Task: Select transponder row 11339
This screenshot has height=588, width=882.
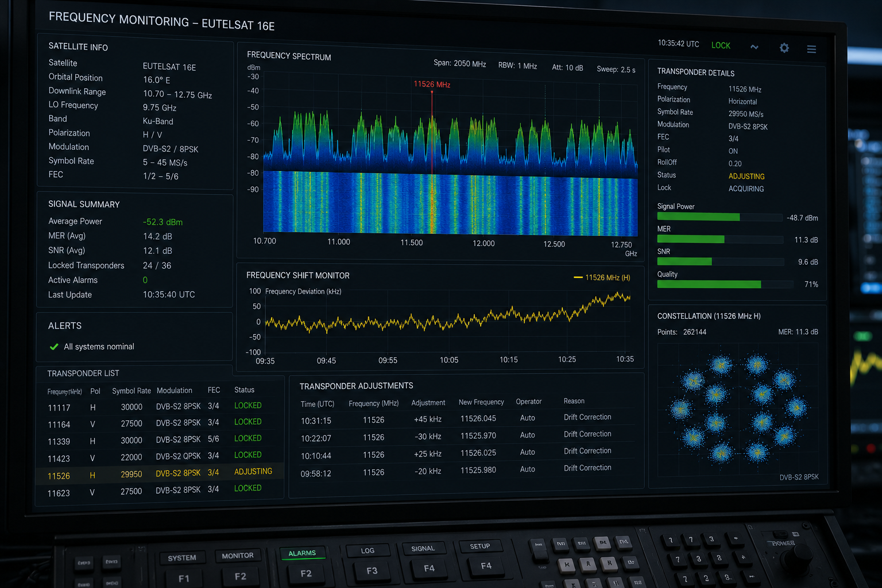Action: coord(160,440)
